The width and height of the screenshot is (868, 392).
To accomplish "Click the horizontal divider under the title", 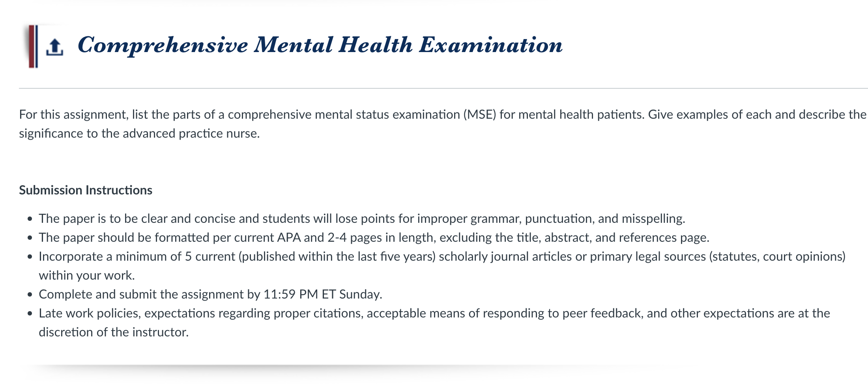I will (x=443, y=88).
